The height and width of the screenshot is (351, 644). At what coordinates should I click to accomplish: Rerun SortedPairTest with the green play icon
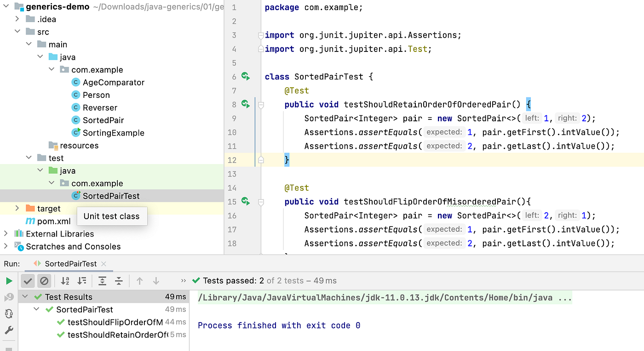coord(9,280)
